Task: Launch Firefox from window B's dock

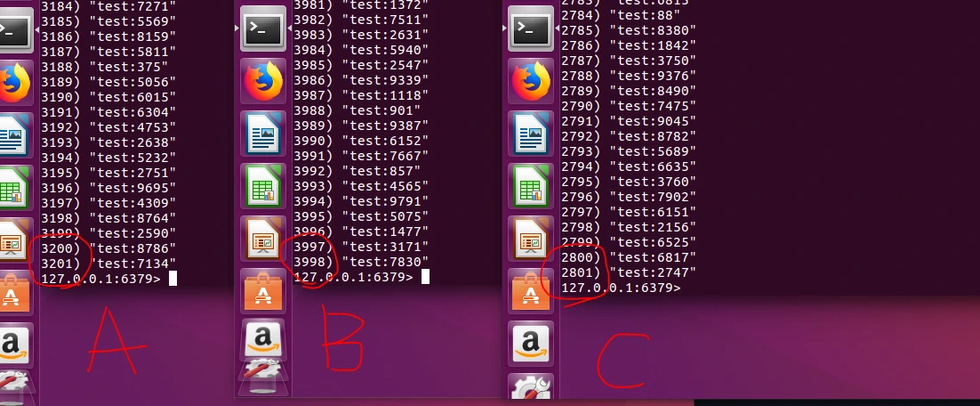Action: [x=263, y=81]
